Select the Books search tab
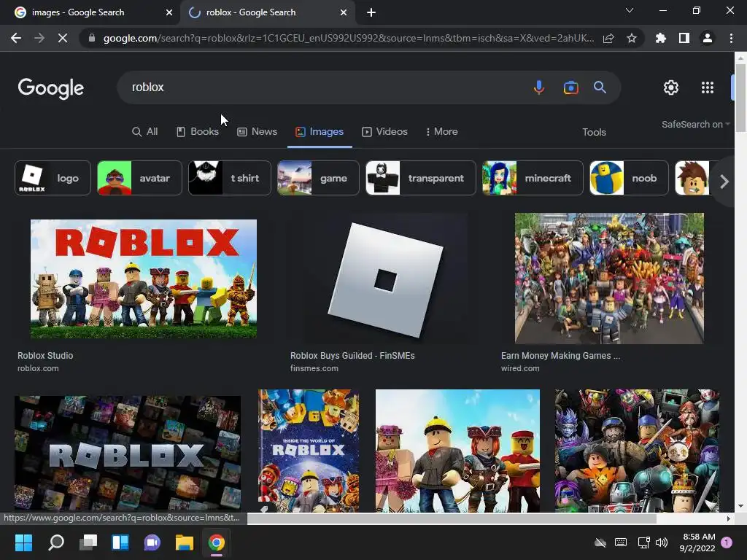Screen dimensions: 747x560 (198, 132)
